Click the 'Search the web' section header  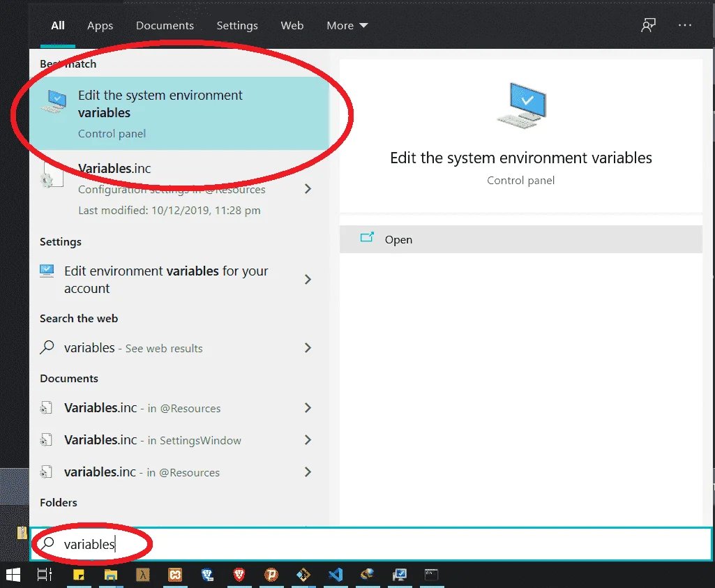[x=79, y=318]
